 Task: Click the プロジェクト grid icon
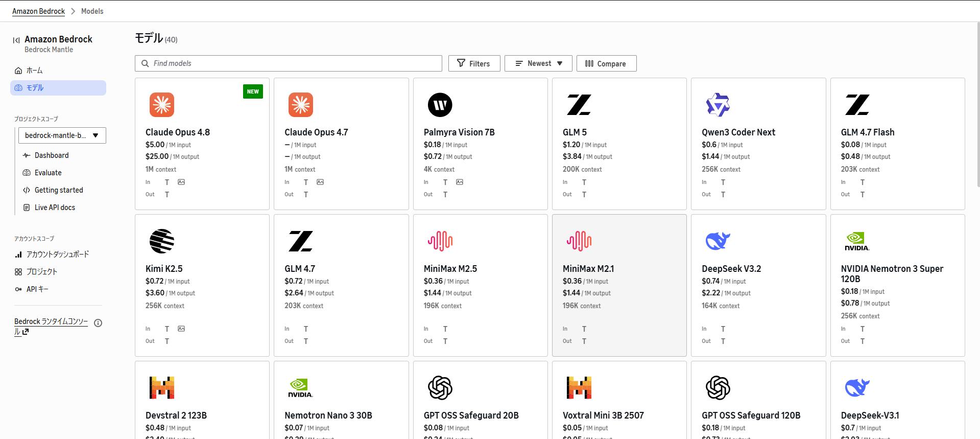(18, 272)
